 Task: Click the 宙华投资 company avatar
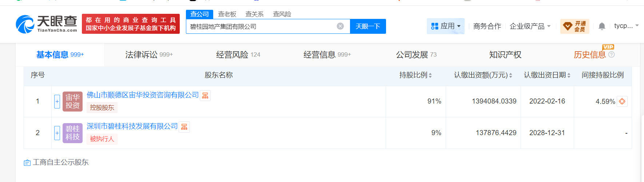[x=72, y=101]
